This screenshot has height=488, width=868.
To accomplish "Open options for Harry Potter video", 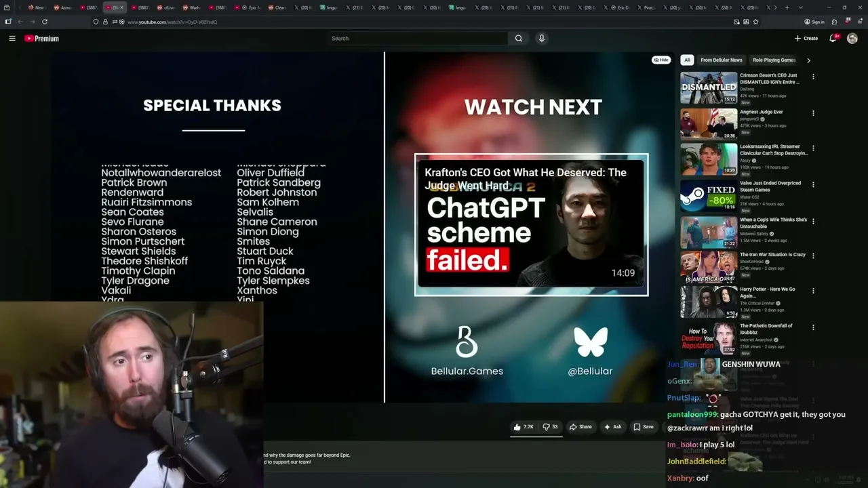I will coord(813,291).
